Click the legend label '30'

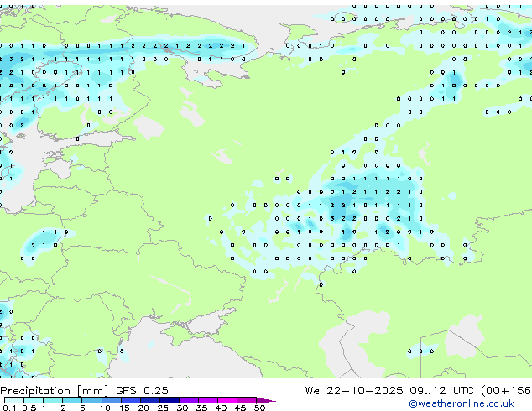[182, 408]
